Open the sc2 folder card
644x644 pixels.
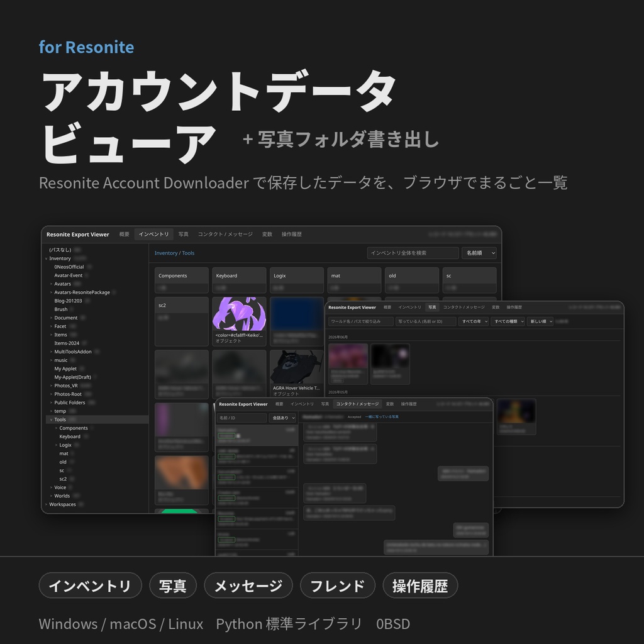pyautogui.click(x=182, y=321)
